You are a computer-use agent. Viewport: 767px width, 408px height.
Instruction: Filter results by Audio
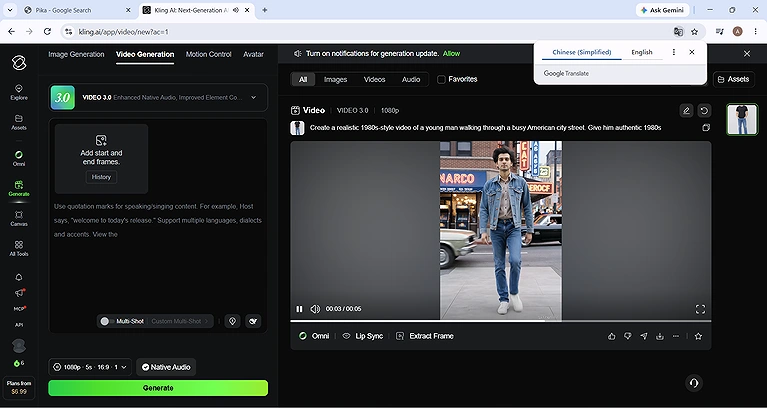tap(411, 79)
